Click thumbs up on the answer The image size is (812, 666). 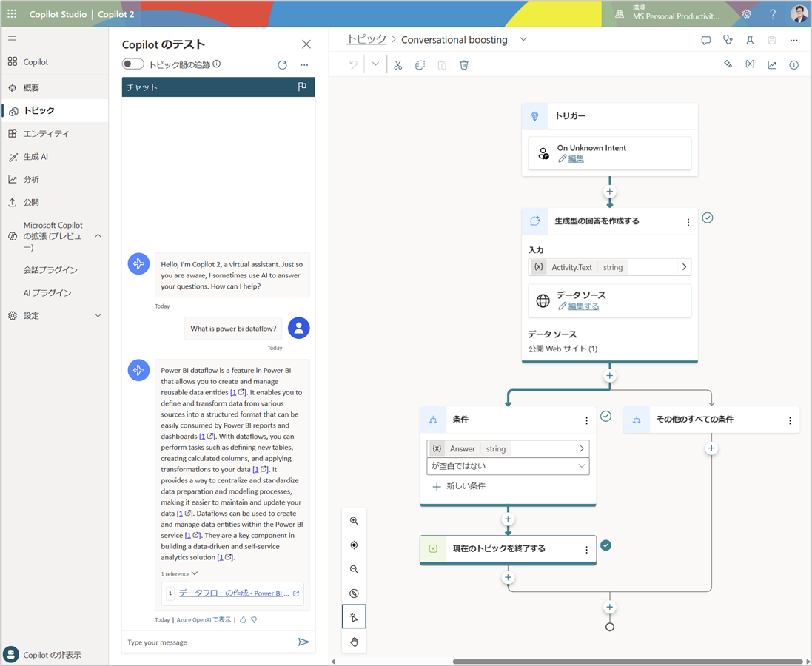click(x=243, y=619)
